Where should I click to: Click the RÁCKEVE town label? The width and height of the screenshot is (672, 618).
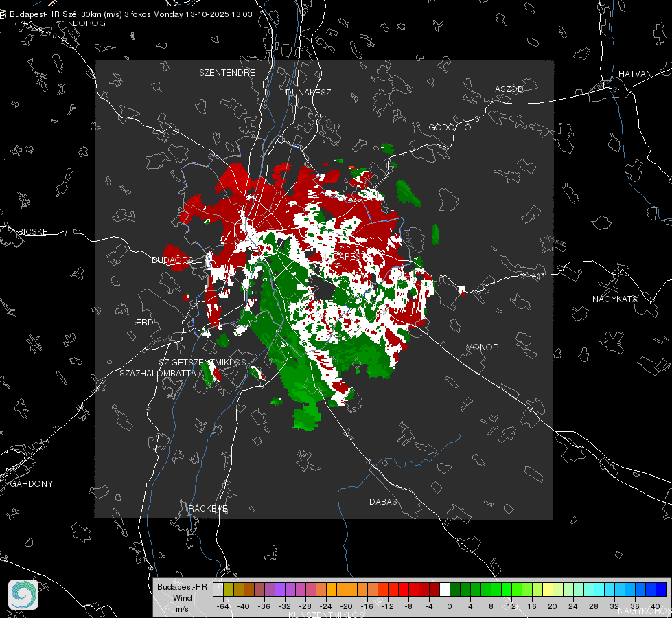point(208,509)
